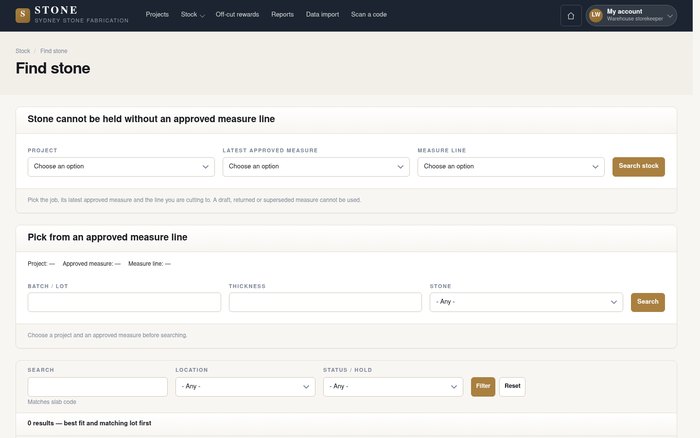Open the Reports menu item
Viewport: 700px width, 438px height.
pos(282,14)
